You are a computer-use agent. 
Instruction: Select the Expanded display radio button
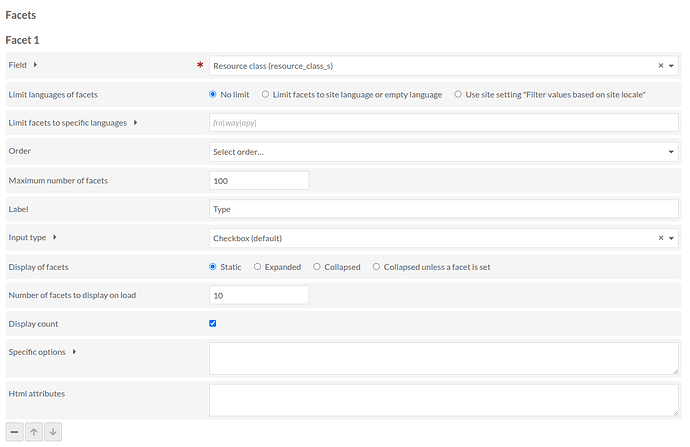(258, 267)
